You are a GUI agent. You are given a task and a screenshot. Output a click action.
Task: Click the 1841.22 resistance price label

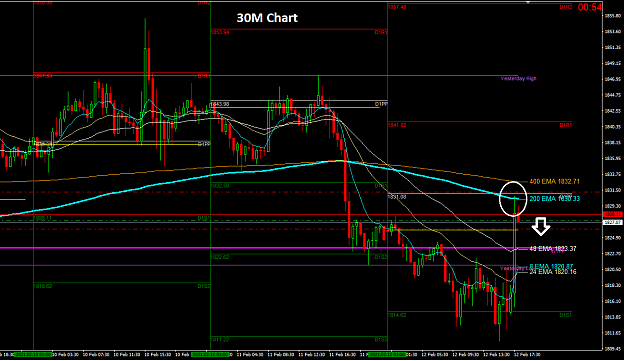pyautogui.click(x=397, y=125)
